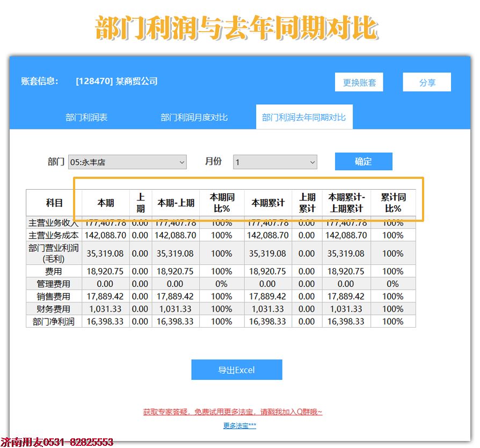This screenshot has width=480, height=448.
Task: Select the 财务费用 row label
Action: [x=54, y=309]
